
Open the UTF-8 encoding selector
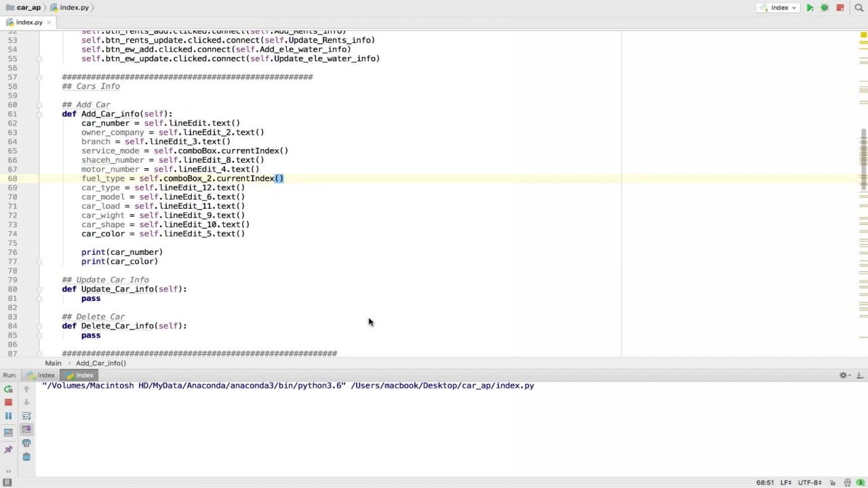(810, 483)
